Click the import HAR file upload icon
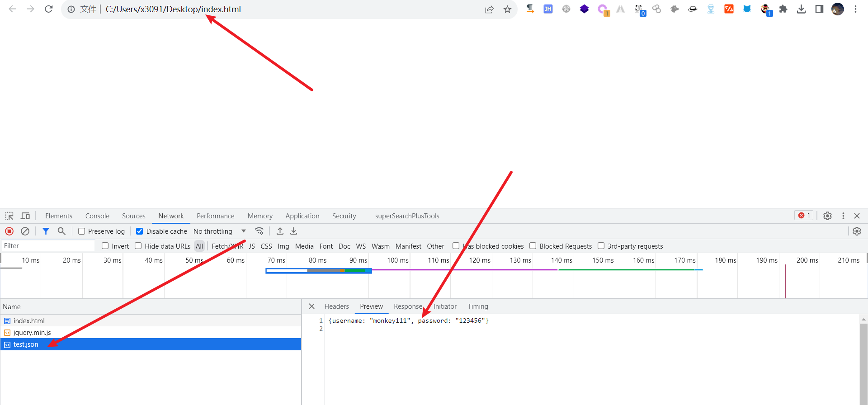The height and width of the screenshot is (405, 868). [x=280, y=231]
